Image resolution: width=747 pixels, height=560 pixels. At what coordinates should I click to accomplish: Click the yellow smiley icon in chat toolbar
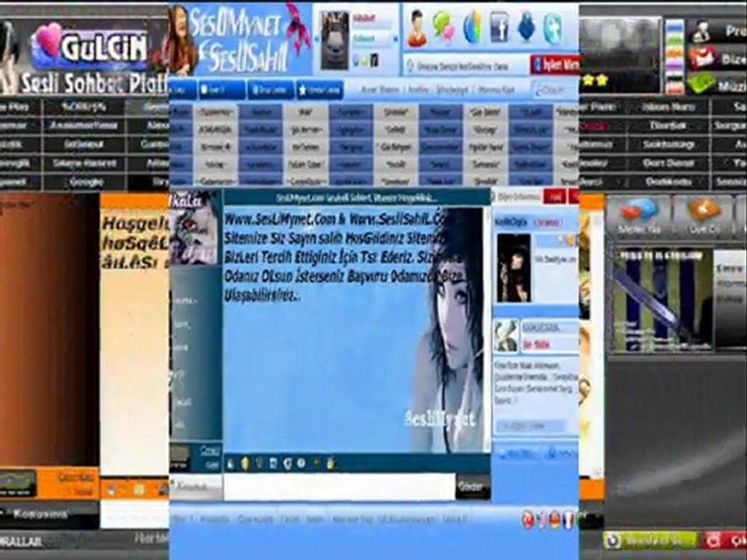pos(245,463)
